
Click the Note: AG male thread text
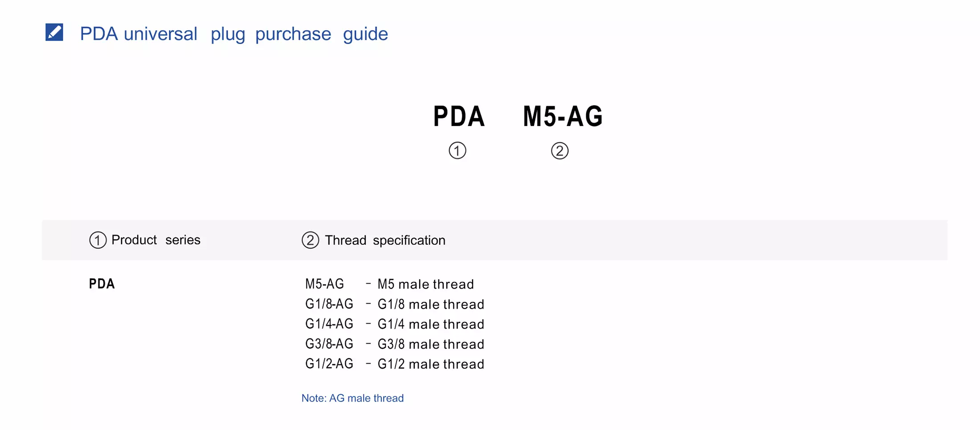(352, 398)
